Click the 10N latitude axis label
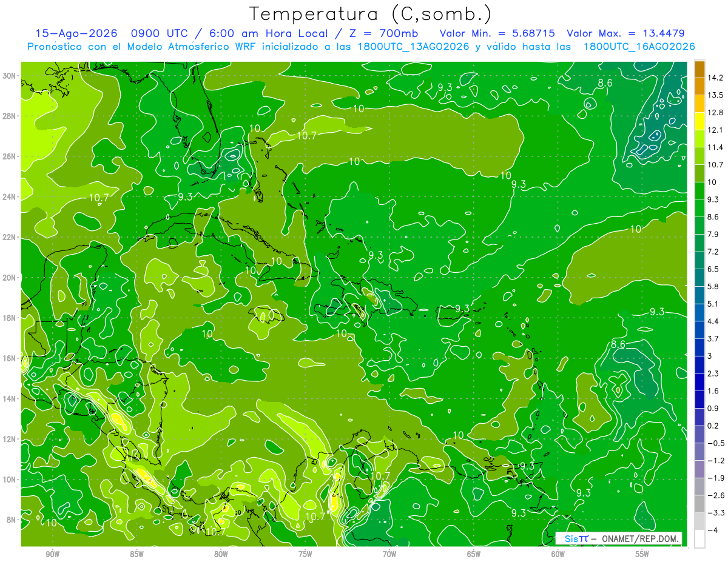 10,480
